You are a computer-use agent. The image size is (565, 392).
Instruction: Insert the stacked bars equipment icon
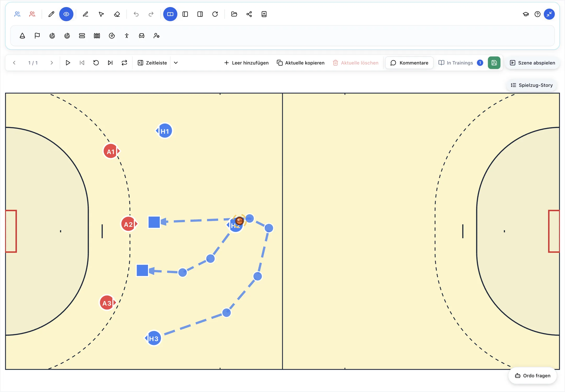pos(82,36)
